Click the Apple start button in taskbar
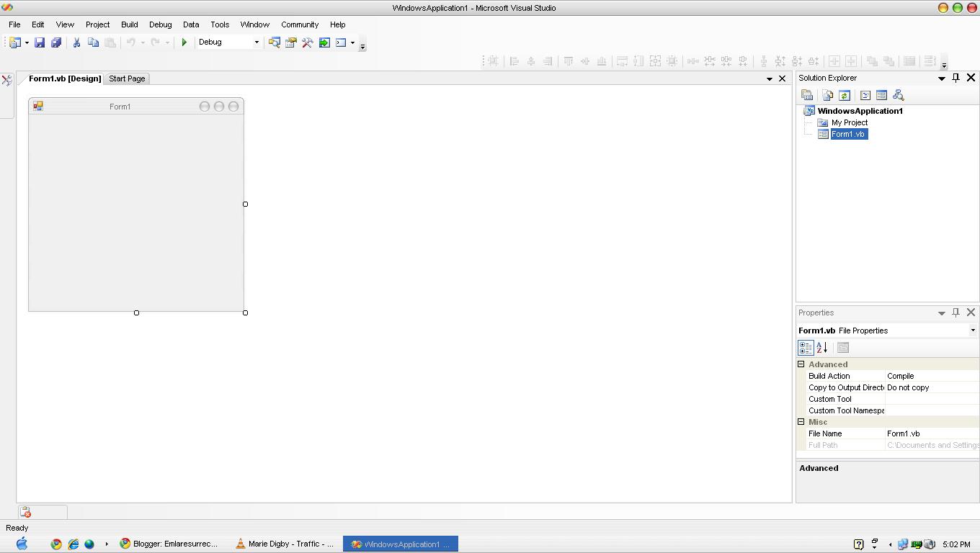The height and width of the screenshot is (553, 980). point(22,544)
